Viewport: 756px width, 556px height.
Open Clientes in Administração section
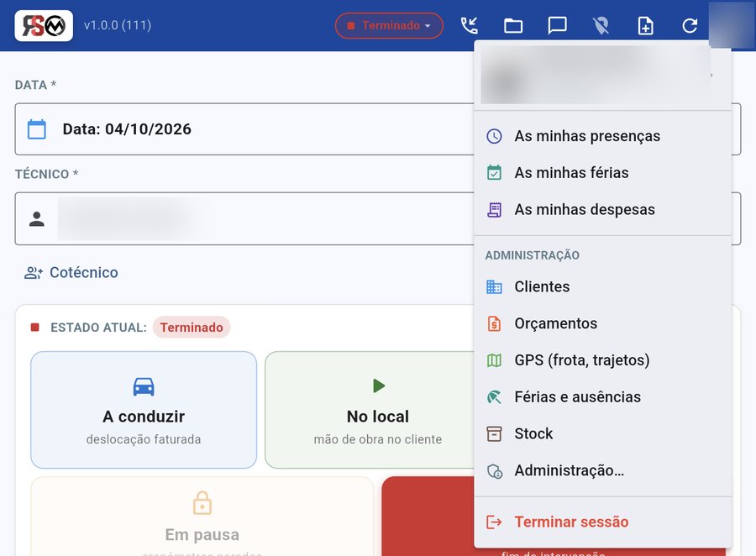(x=602, y=286)
